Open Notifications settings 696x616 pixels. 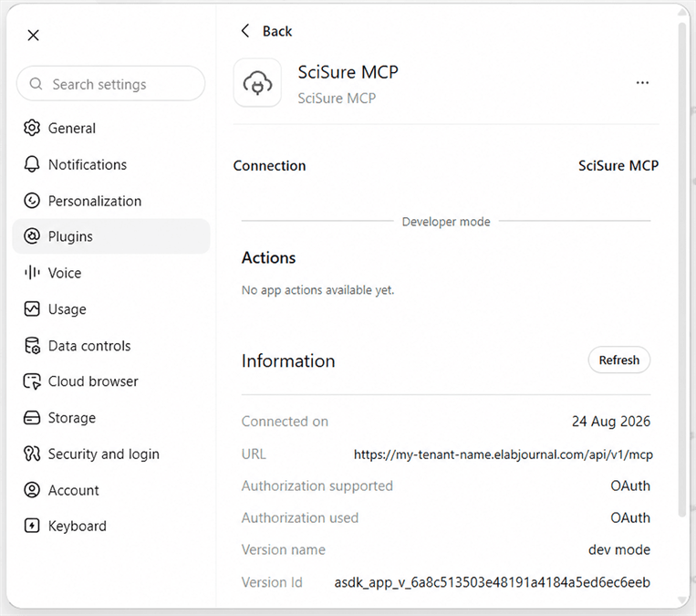point(110,164)
